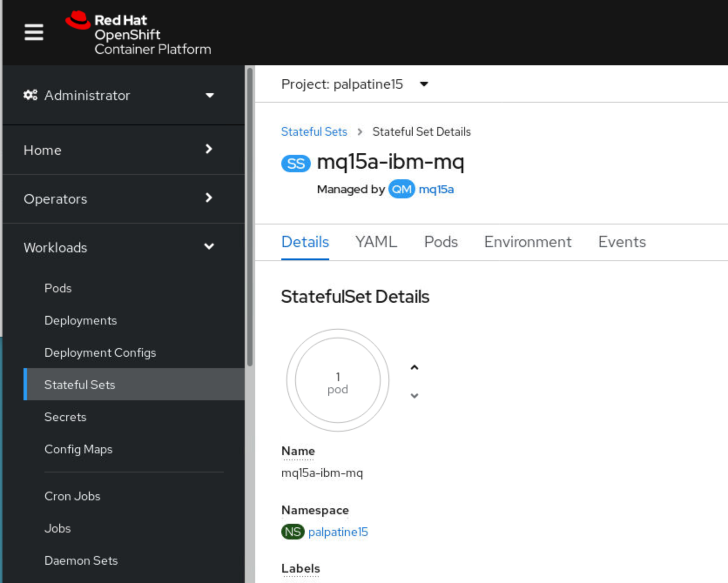728x583 pixels.
Task: Click the 1 pod donut chart
Action: click(338, 380)
